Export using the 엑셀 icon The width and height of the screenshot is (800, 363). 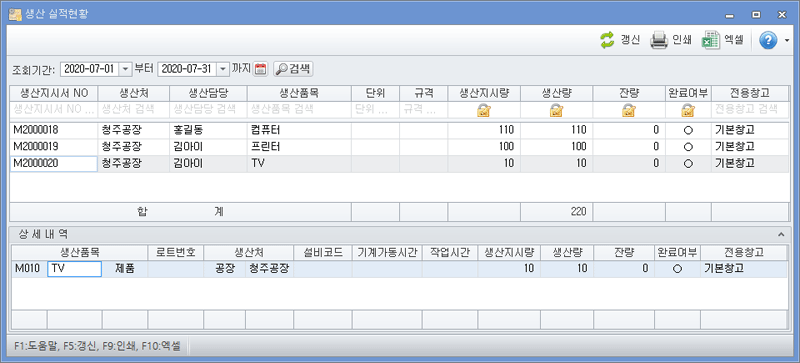tap(711, 40)
